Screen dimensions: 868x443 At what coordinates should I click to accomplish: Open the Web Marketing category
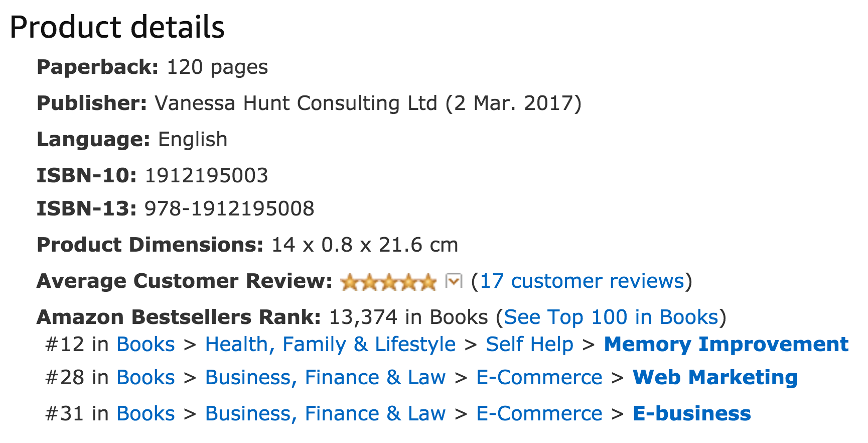tap(715, 377)
